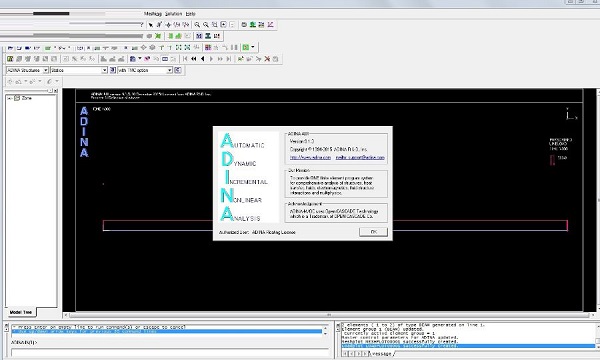Click the command input field at bottom
600x360 pixels.
(x=170, y=352)
